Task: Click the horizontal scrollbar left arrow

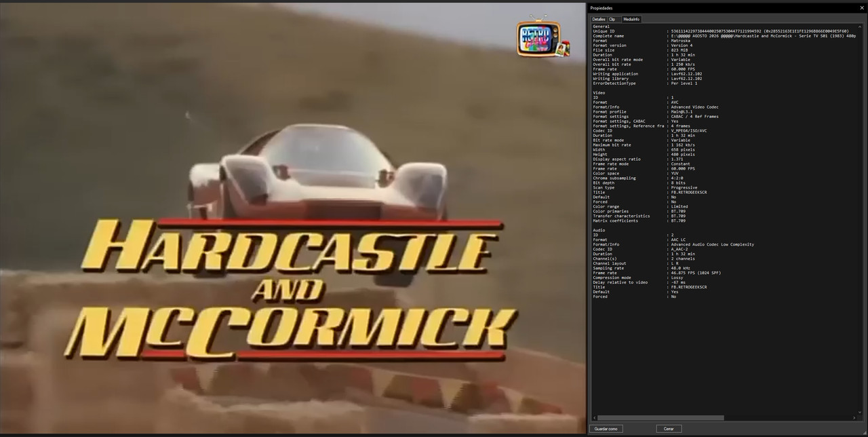Action: [x=594, y=418]
